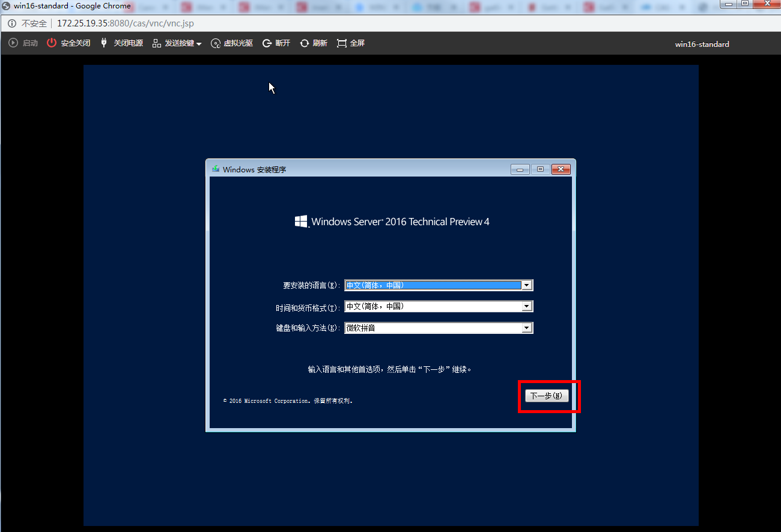Click the not-secure site info icon
This screenshot has width=781, height=532.
pyautogui.click(x=12, y=23)
